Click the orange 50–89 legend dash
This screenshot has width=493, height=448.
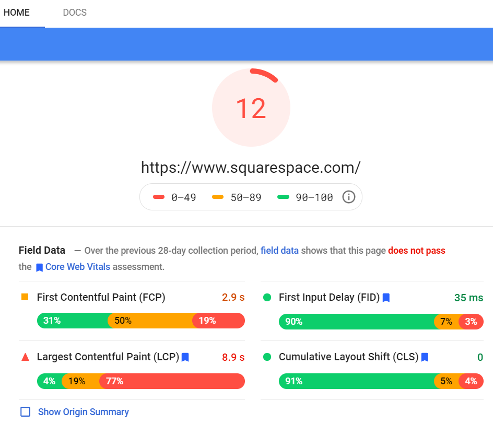218,197
